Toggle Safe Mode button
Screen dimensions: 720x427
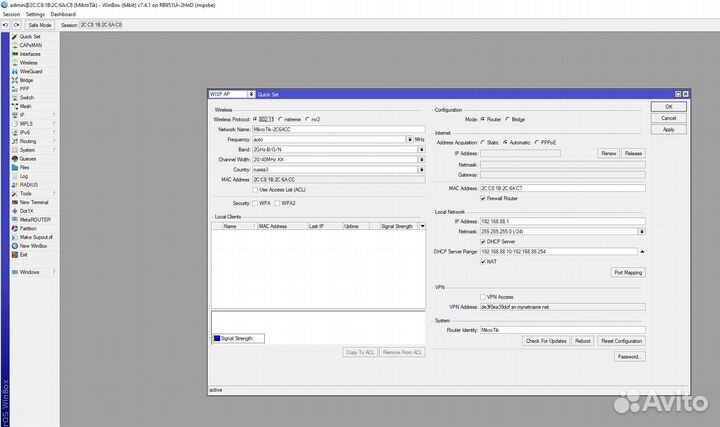(39, 25)
